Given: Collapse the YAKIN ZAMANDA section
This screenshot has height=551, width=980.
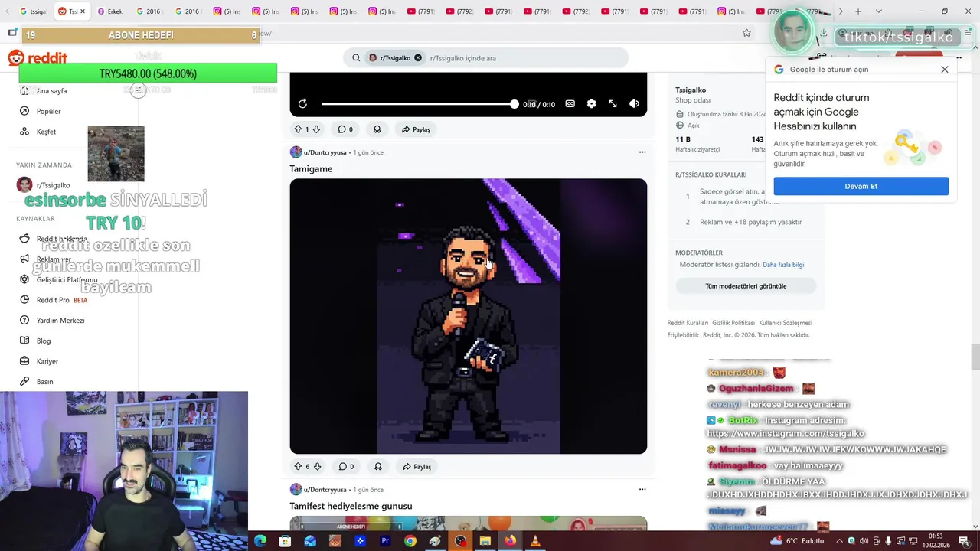Looking at the screenshot, I should (44, 165).
